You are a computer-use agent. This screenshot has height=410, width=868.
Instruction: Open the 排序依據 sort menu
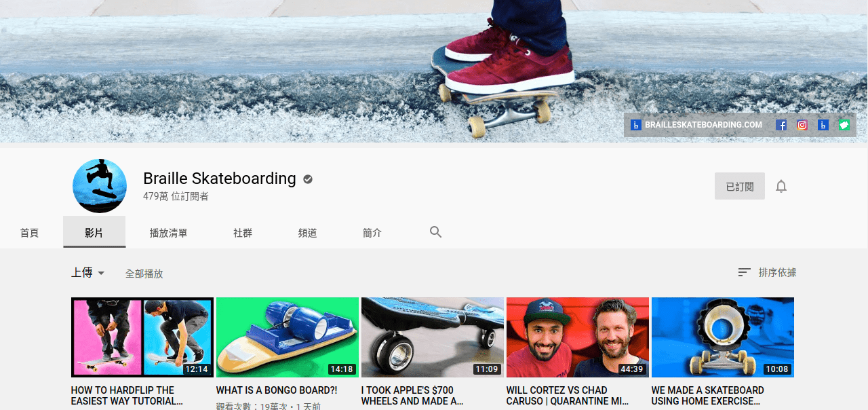[x=767, y=272]
